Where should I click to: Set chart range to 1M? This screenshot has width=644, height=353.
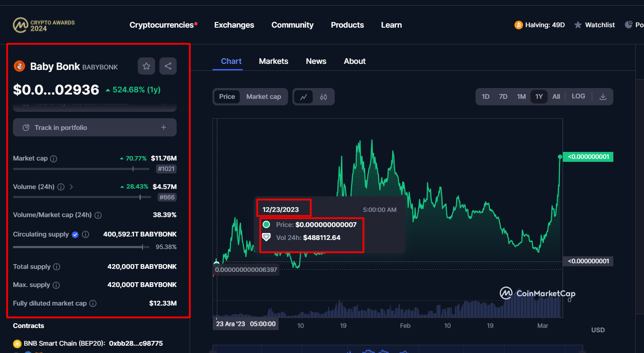521,97
